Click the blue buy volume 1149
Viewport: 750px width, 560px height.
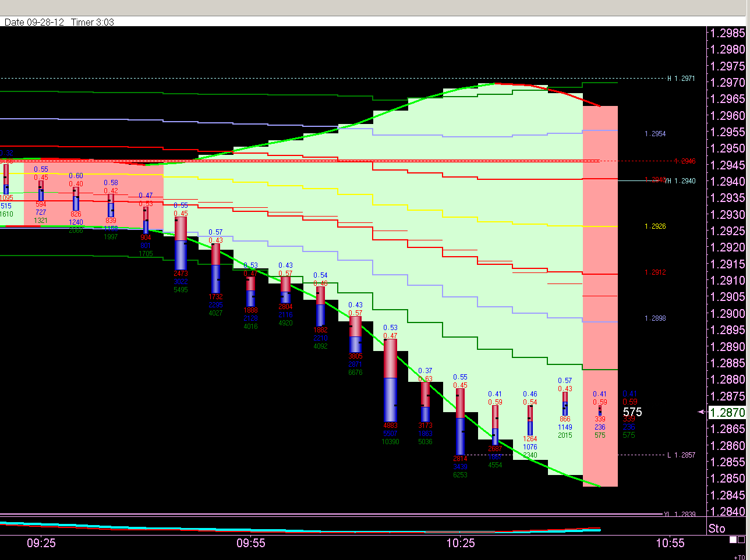coord(565,427)
